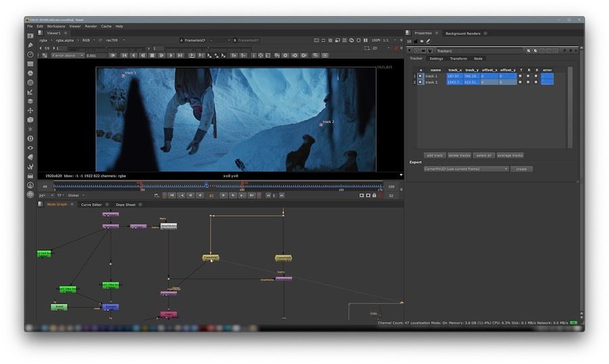
Task: Open the Keyer nodes toolbar icon
Action: pos(30,92)
